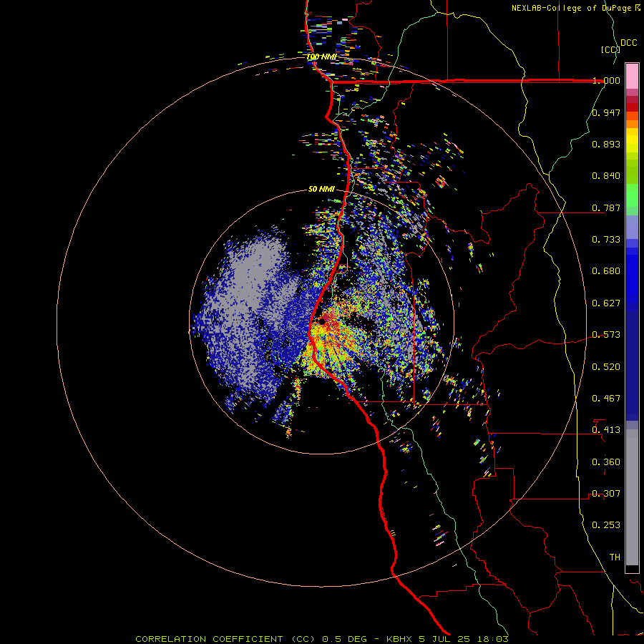Click the TH label at legend bottom
644x644 pixels.
615,557
